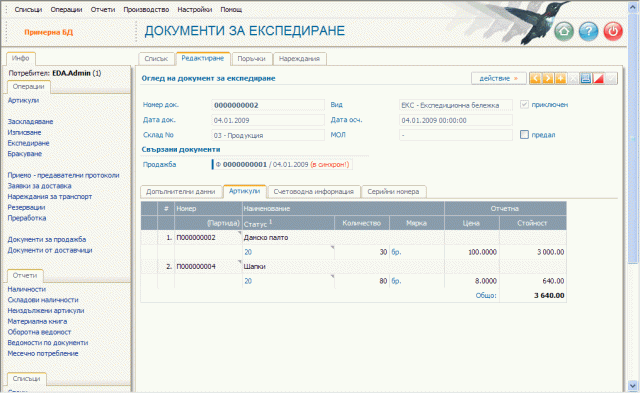Expand the Дамско палто row status corner arrow
The image size is (640, 393).
pyautogui.click(x=332, y=247)
